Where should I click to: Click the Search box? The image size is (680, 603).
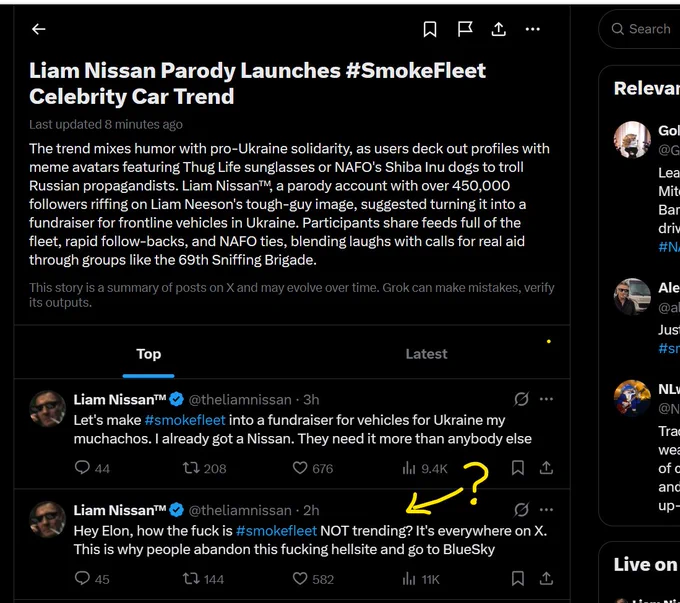[642, 29]
